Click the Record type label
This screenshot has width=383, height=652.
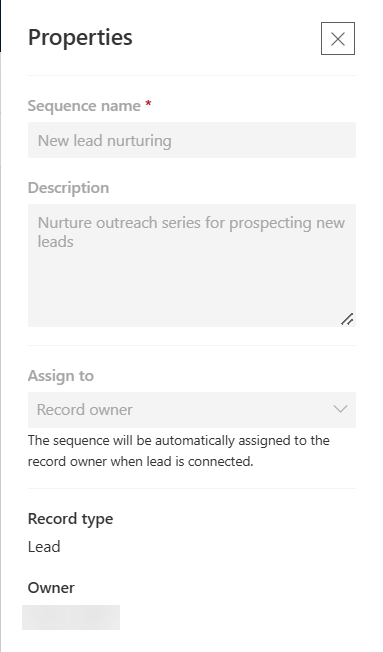(x=70, y=519)
